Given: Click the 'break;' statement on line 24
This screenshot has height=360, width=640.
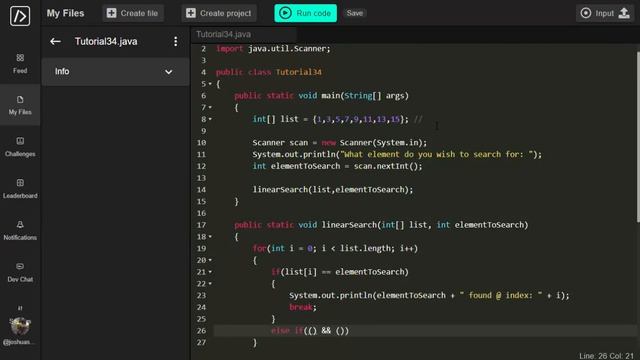Looking at the screenshot, I should (303, 307).
